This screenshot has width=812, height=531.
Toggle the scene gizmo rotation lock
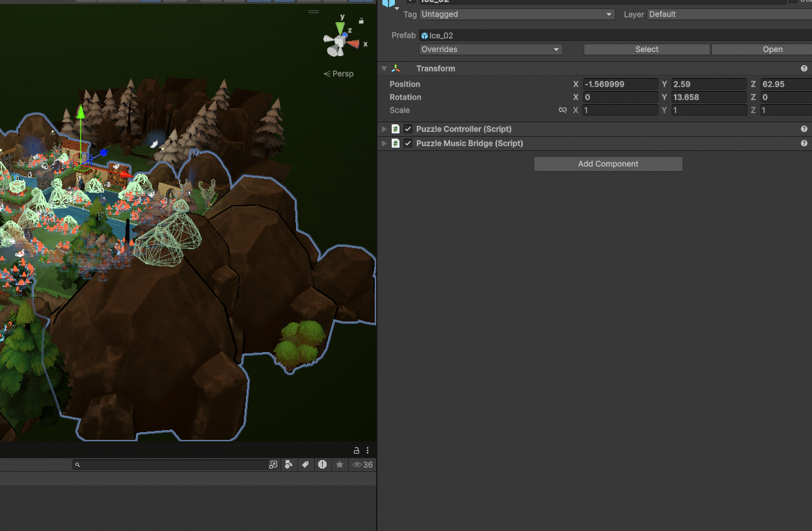[361, 21]
